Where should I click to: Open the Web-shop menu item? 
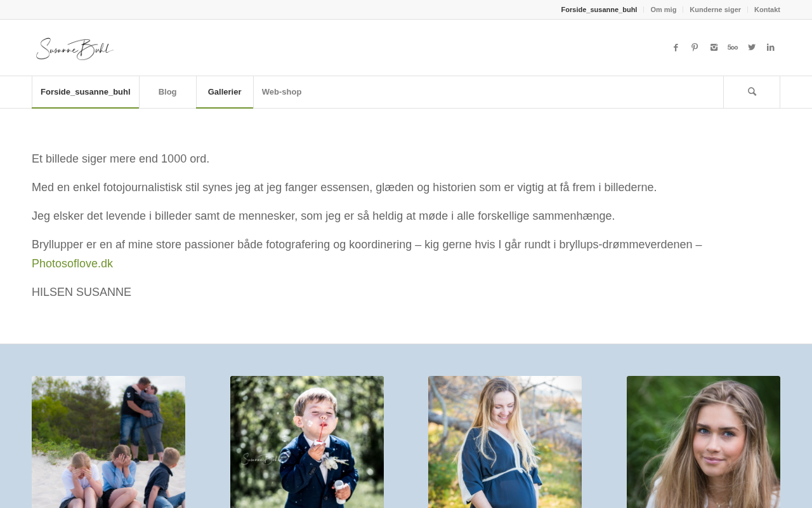282,92
